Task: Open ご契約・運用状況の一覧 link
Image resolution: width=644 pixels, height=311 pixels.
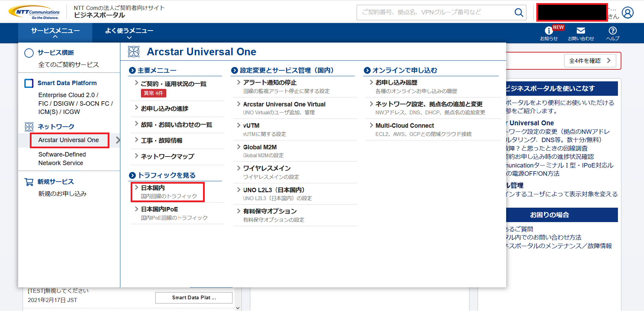Action: click(x=174, y=84)
